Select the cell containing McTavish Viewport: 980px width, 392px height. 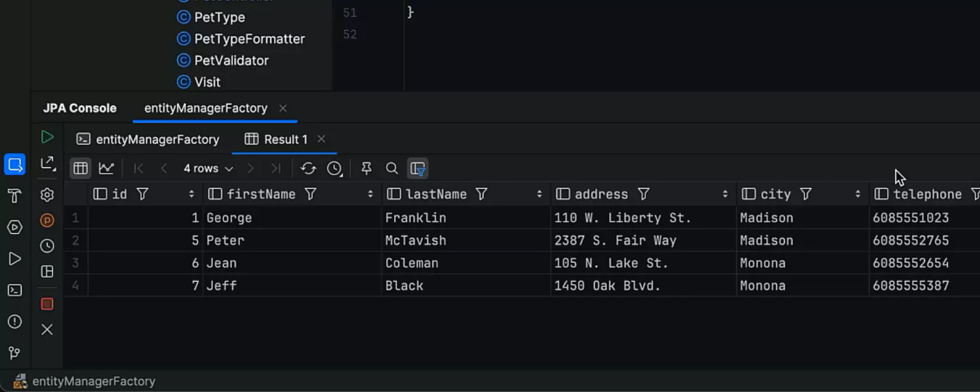pos(416,240)
